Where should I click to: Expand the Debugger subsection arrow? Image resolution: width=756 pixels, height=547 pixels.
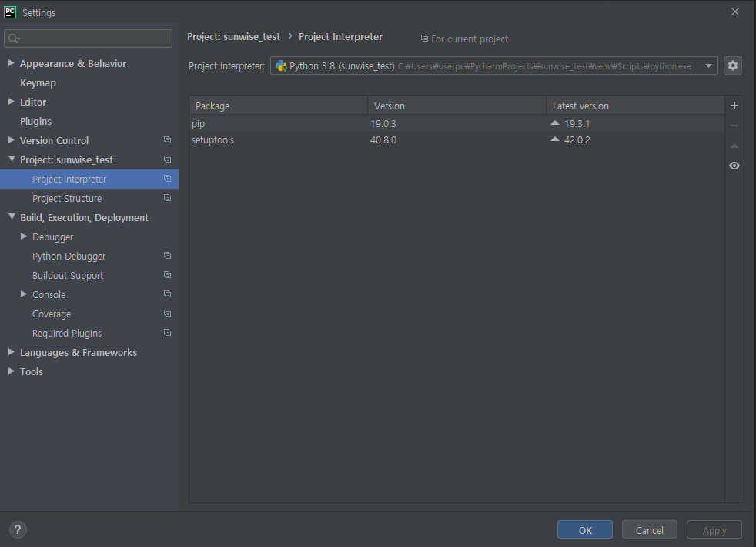tap(24, 237)
